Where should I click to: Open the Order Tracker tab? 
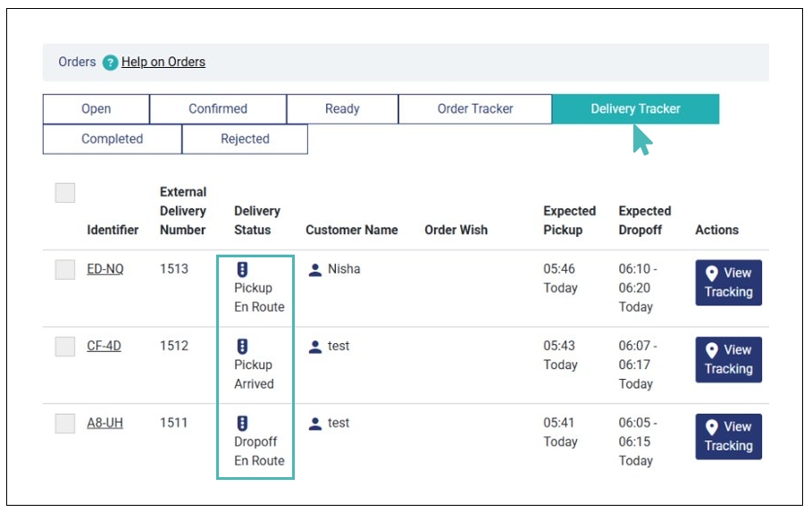click(474, 109)
